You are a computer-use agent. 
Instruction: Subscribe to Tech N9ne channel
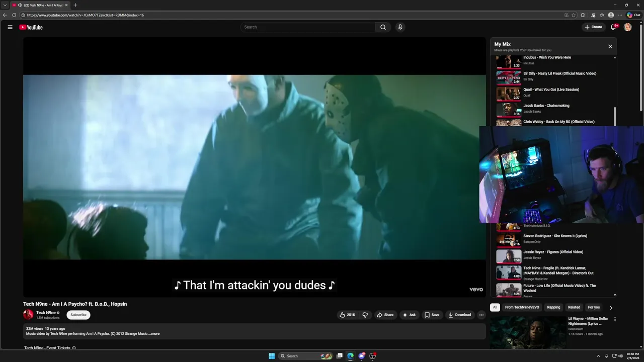click(x=78, y=315)
